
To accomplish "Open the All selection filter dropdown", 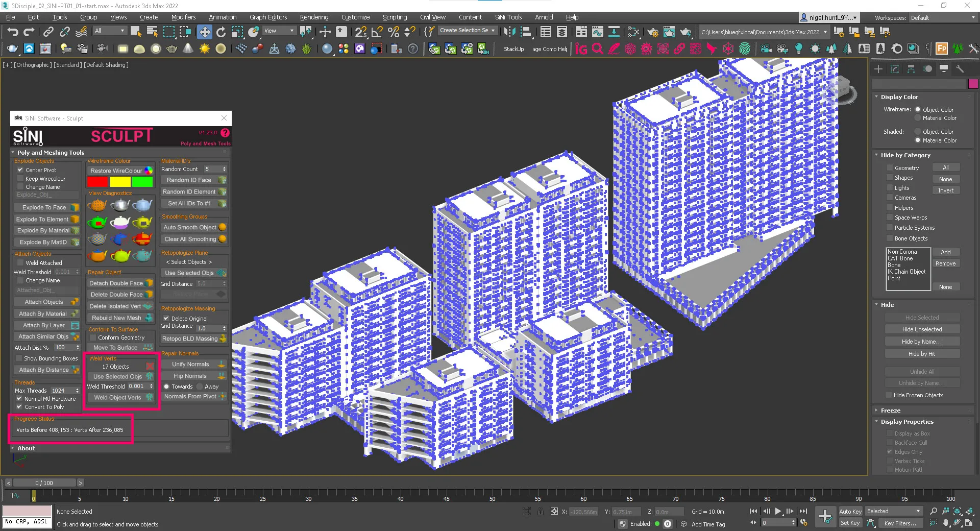I will (109, 31).
